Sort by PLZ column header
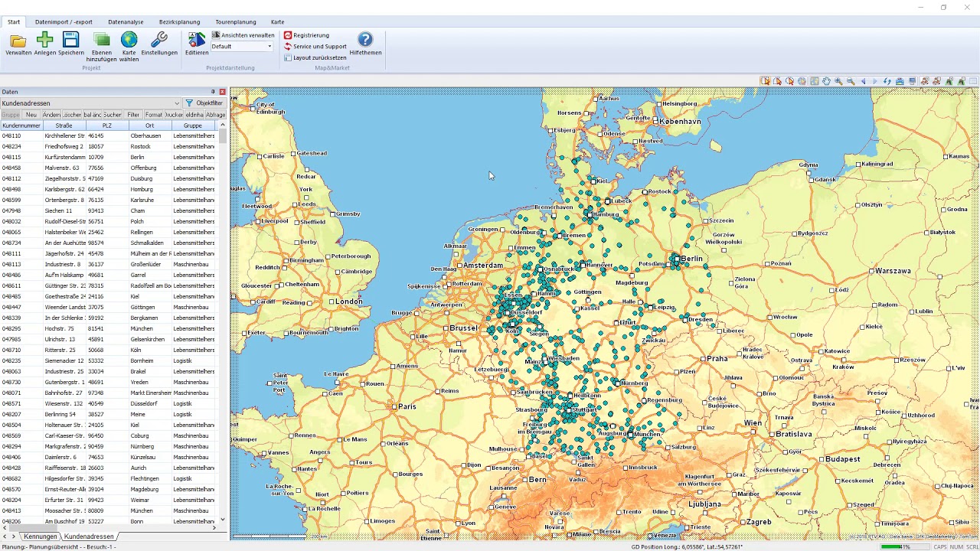This screenshot has width=980, height=551. (107, 126)
